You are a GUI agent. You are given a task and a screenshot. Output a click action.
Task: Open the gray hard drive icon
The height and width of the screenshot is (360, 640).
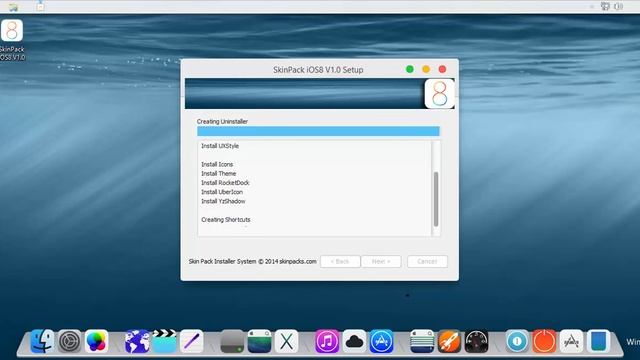(232, 341)
